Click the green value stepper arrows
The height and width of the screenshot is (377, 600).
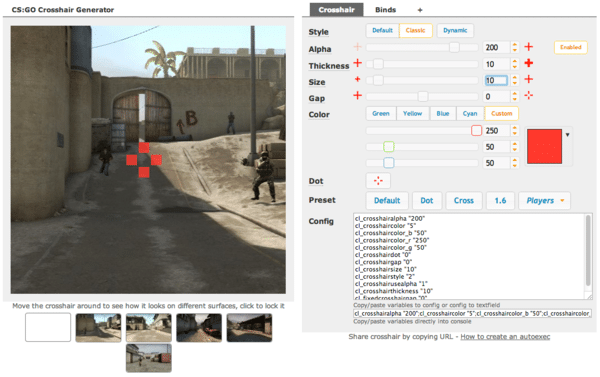515,147
